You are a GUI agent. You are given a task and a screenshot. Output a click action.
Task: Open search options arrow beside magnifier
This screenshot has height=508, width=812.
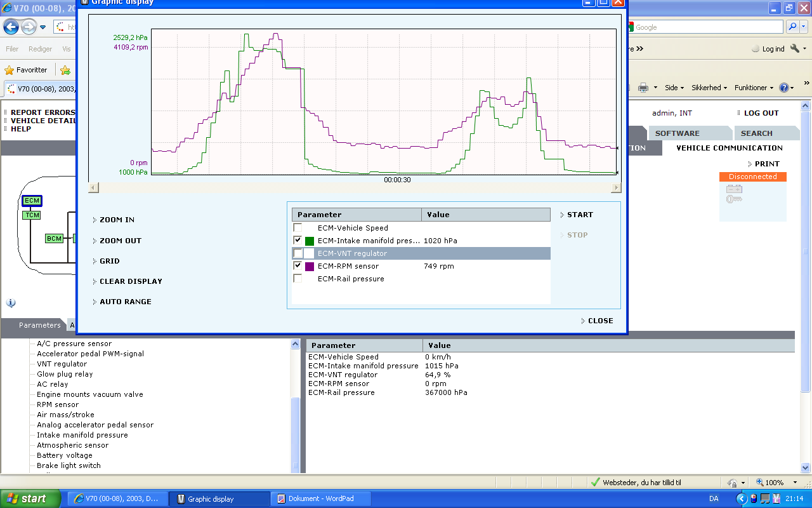[804, 27]
